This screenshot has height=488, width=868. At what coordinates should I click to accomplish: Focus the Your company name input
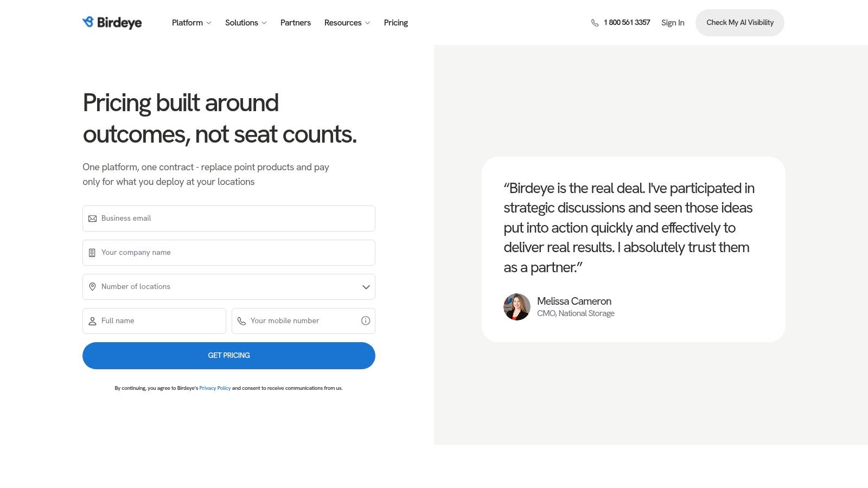point(229,253)
